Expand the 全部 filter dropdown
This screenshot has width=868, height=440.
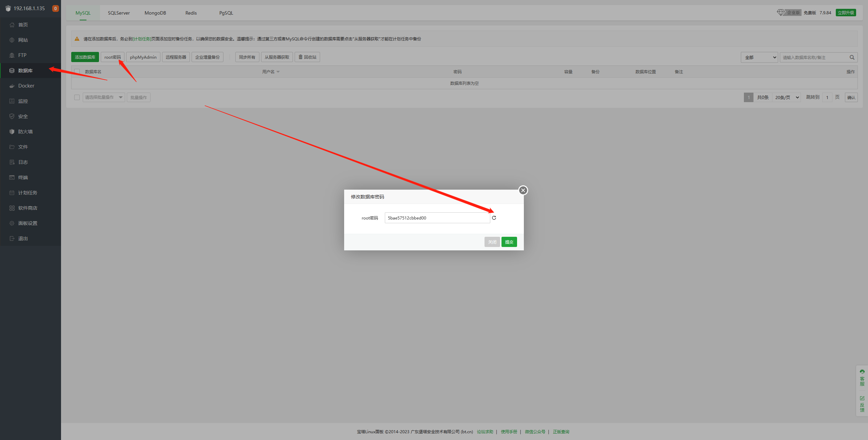(x=759, y=57)
